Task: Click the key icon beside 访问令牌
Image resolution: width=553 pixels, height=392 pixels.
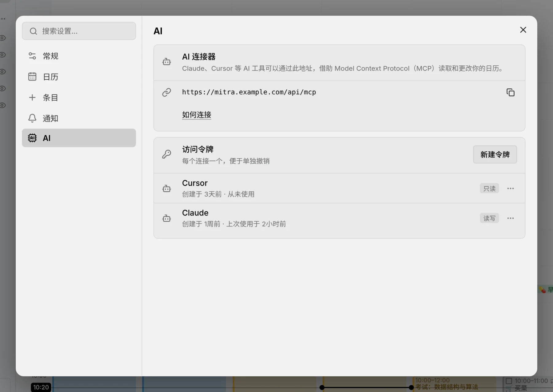Action: [x=167, y=154]
